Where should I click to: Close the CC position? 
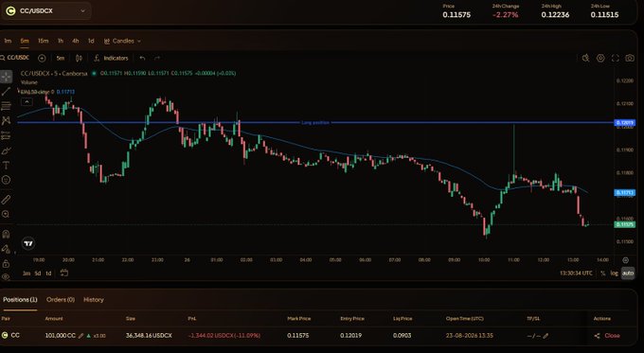[612, 336]
